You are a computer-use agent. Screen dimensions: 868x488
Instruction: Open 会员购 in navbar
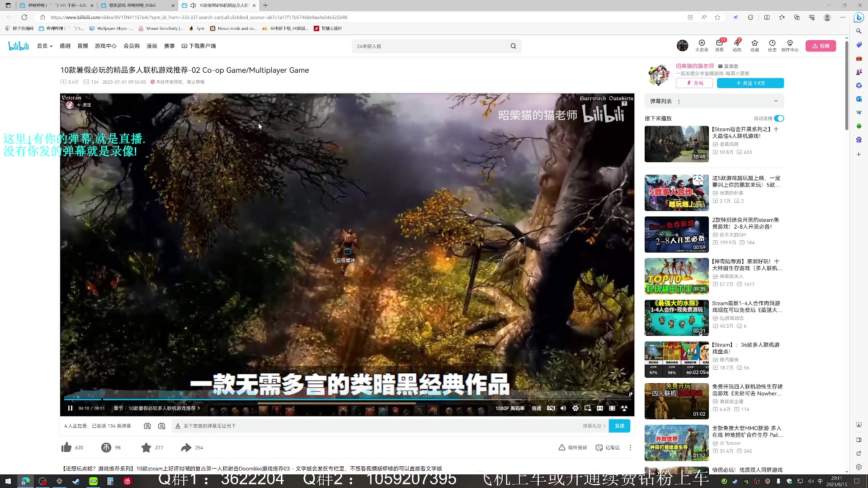click(x=132, y=46)
